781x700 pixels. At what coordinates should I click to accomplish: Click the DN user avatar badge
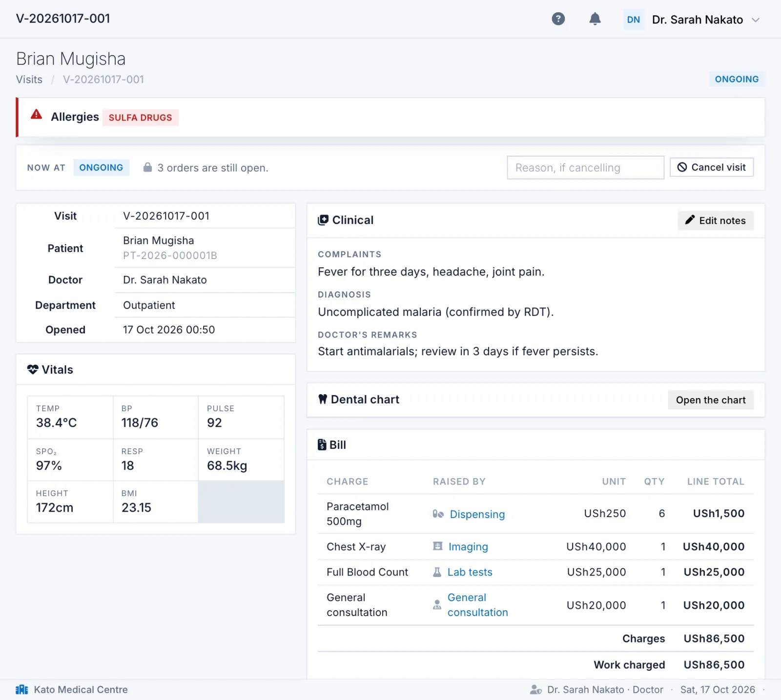point(633,20)
